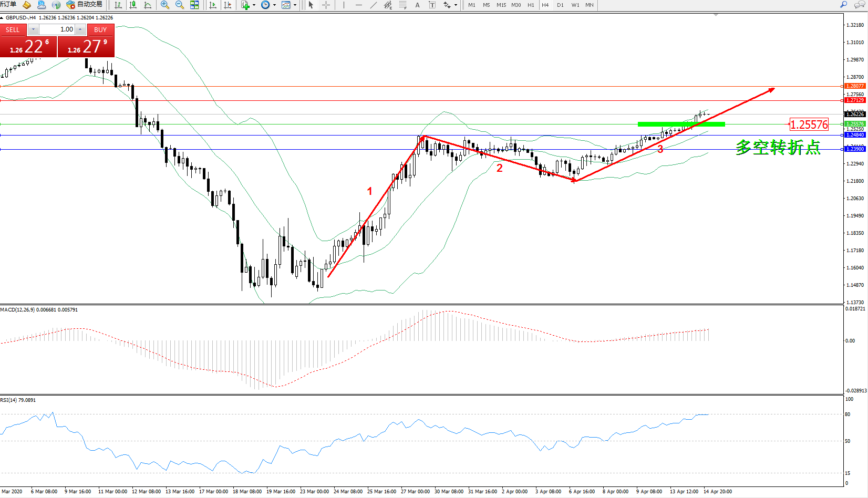
Task: Click the Zoom Out magnifier icon
Action: (x=180, y=5)
